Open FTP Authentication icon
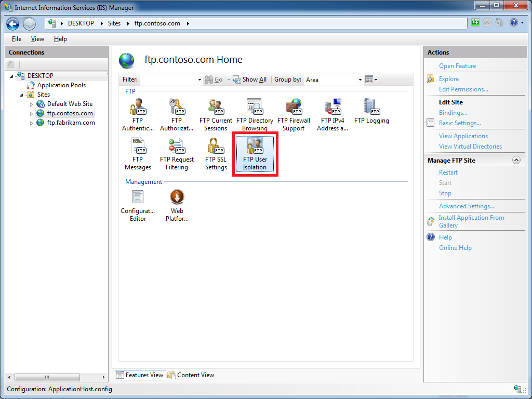 [138, 115]
